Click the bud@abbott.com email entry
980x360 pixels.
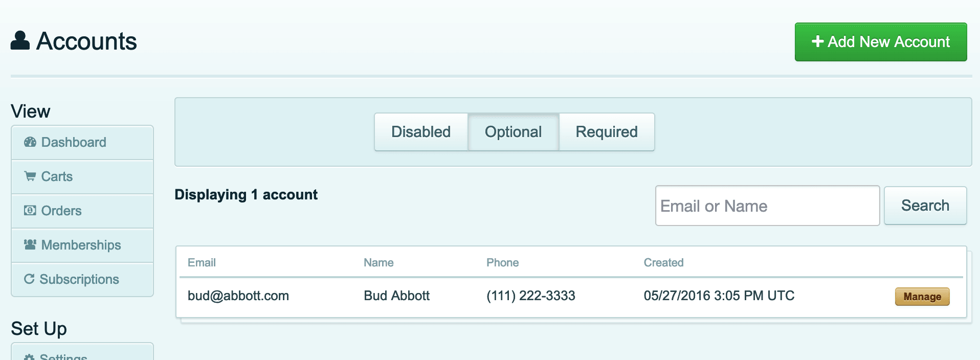tap(238, 296)
